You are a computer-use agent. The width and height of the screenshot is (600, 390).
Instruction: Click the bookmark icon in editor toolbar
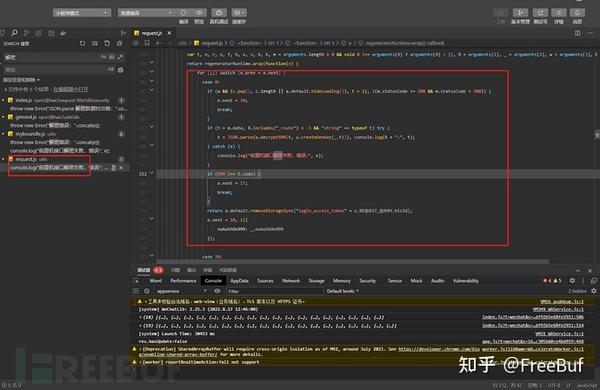click(x=147, y=43)
